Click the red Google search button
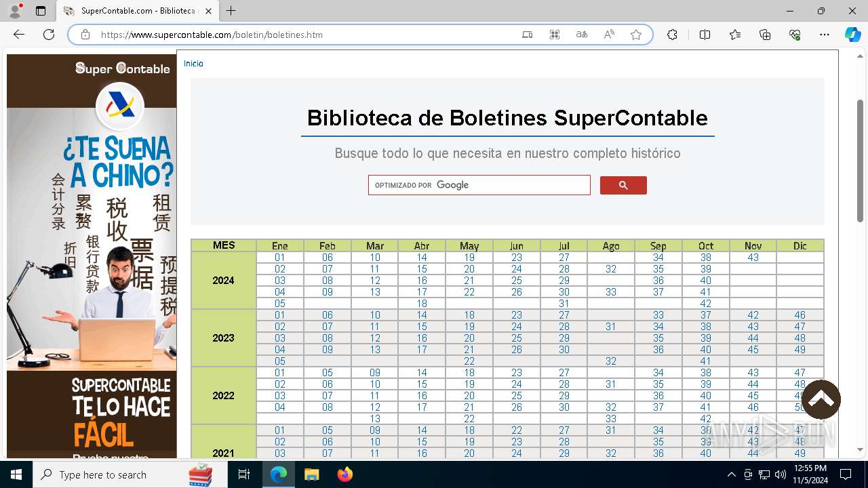The image size is (868, 488). point(623,185)
